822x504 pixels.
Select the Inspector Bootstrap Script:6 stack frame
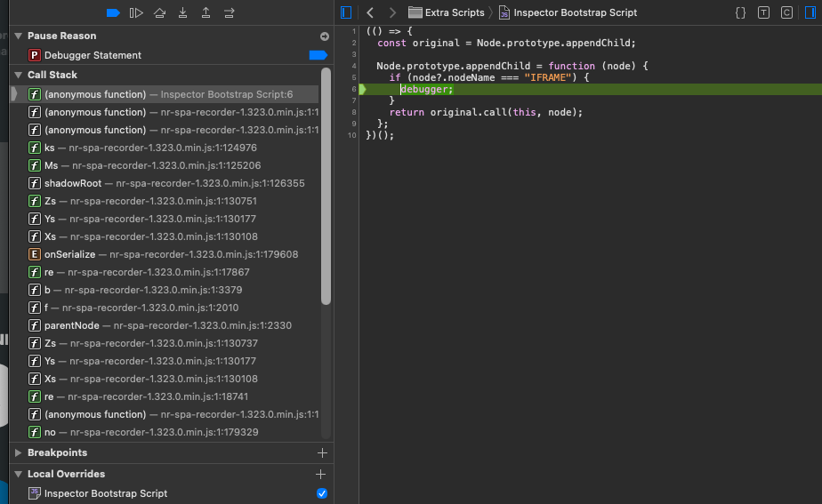[x=165, y=94]
